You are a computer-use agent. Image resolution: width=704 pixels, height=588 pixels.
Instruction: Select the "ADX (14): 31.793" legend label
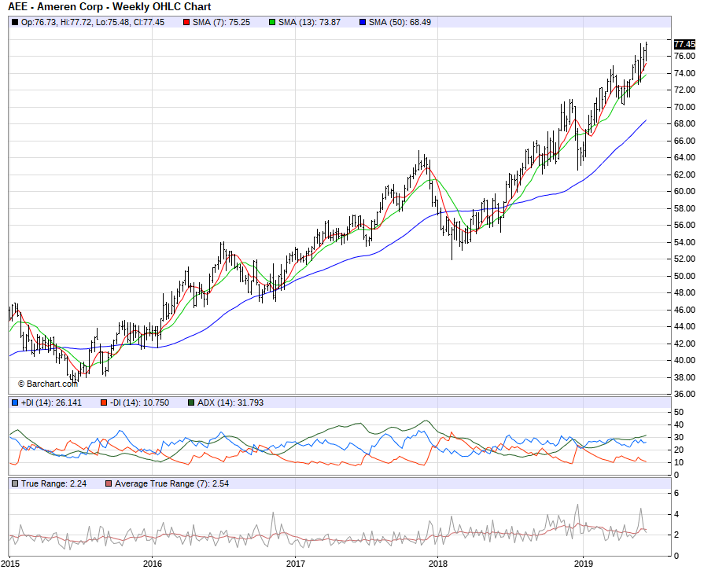click(230, 402)
